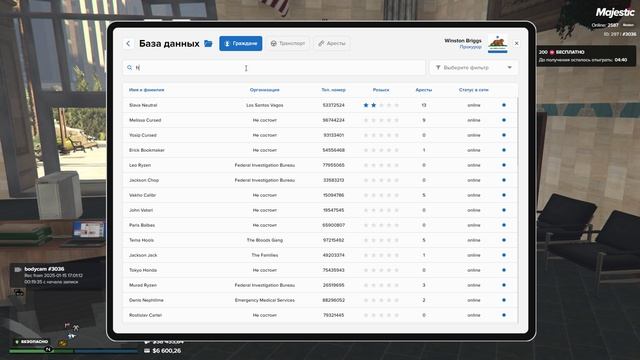The height and width of the screenshot is (360, 640).
Task: Open the details dot for Jackson Chop
Action: 504,180
